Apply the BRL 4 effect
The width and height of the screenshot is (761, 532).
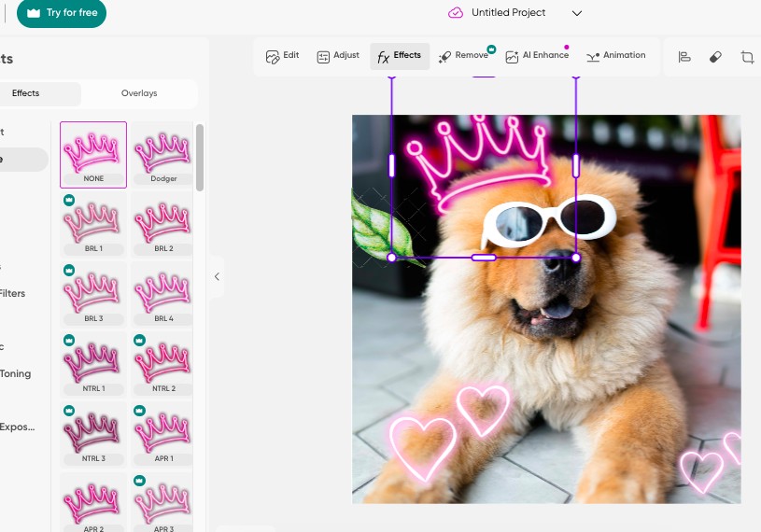(162, 294)
